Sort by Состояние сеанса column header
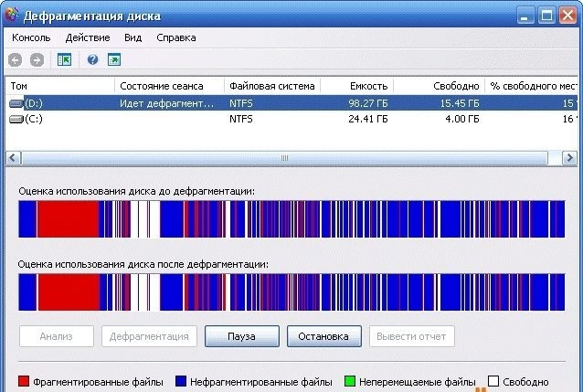 [170, 86]
